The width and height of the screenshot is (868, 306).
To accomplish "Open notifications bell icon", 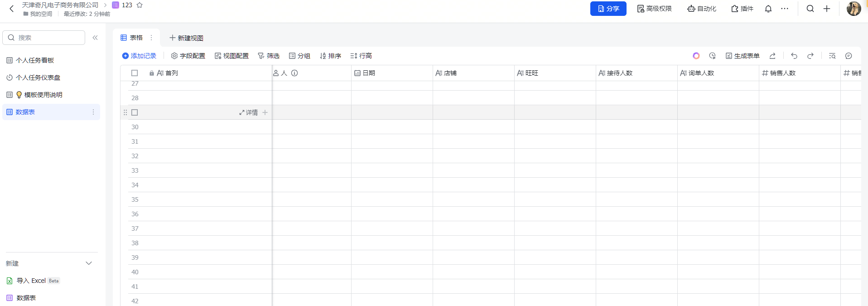I will [768, 9].
